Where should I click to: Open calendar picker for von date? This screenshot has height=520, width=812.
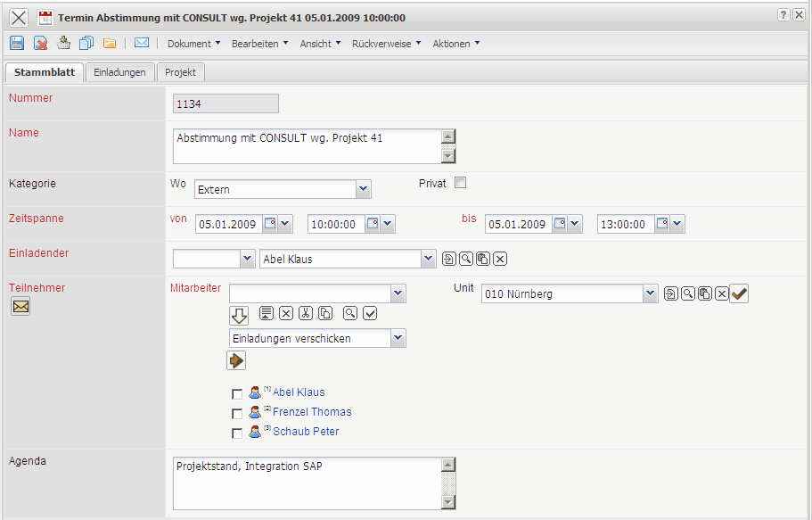[x=270, y=224]
